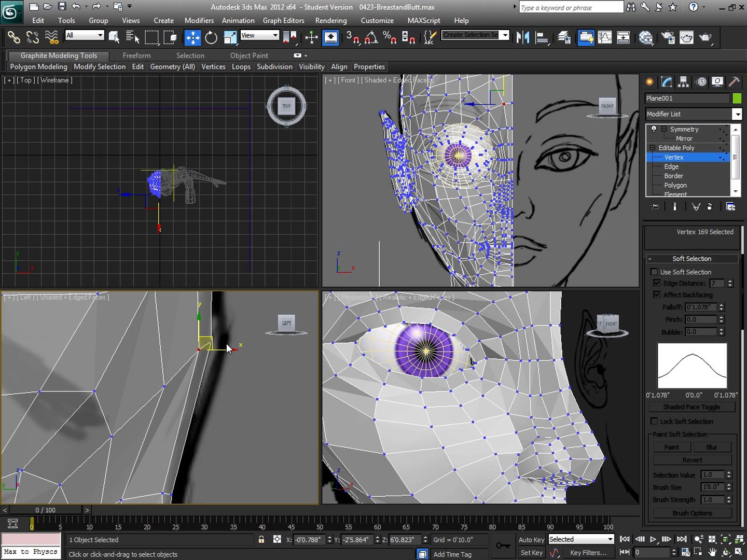Click the Plane001 object color swatch
The image size is (747, 560).
pos(737,98)
